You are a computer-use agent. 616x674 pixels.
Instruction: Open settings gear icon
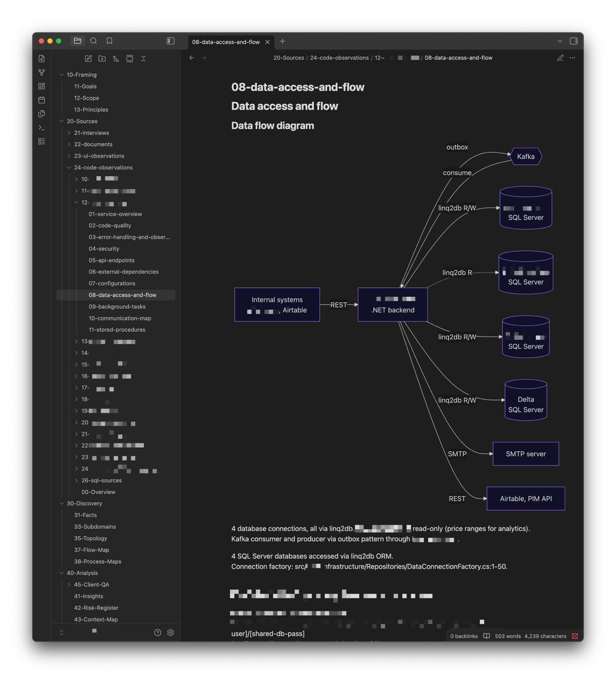pos(171,632)
